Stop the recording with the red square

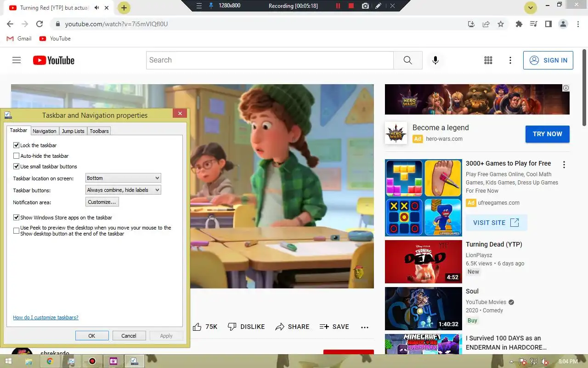point(351,6)
